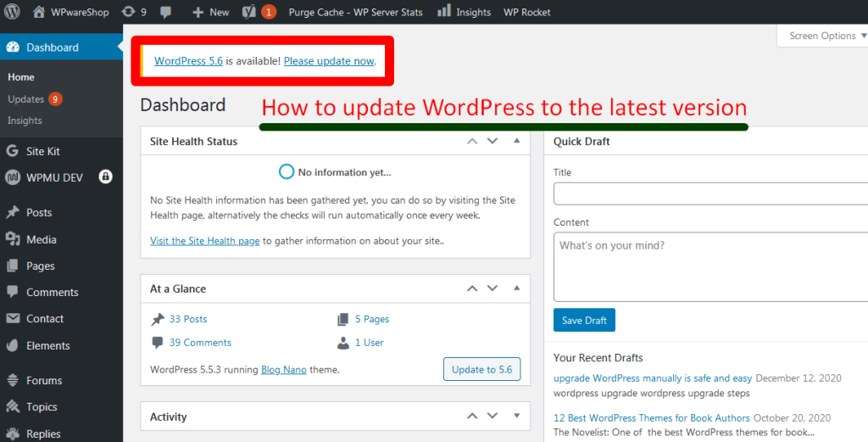Move At a Glance panel up
Screen dimensions: 868x442
tap(472, 288)
